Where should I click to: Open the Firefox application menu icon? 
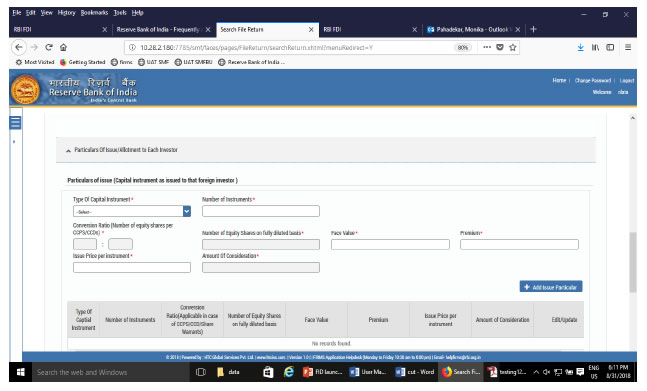tap(628, 47)
